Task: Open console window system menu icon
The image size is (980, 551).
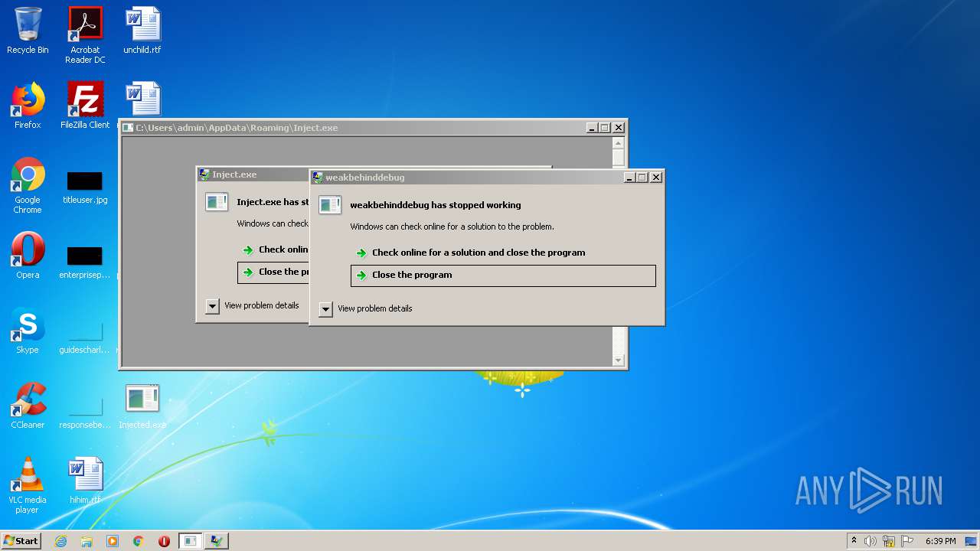Action: pos(128,128)
